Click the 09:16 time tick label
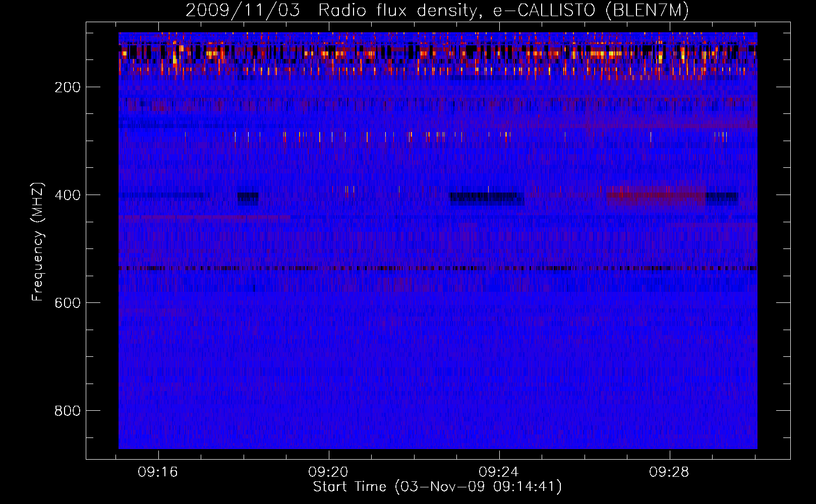 [x=158, y=472]
